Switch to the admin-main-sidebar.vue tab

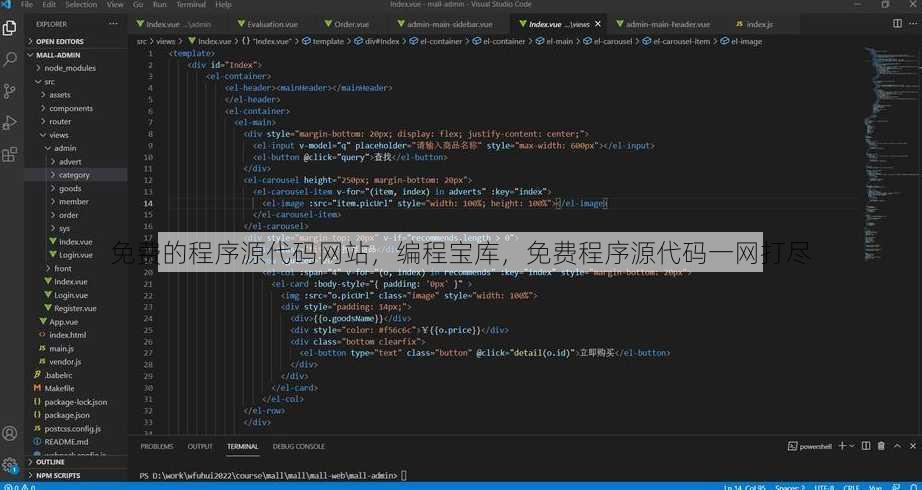click(450, 24)
